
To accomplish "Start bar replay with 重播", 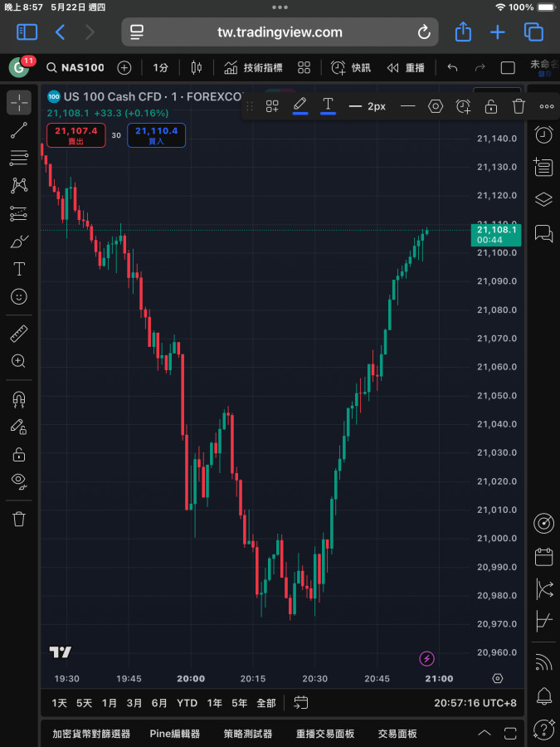I will [406, 68].
